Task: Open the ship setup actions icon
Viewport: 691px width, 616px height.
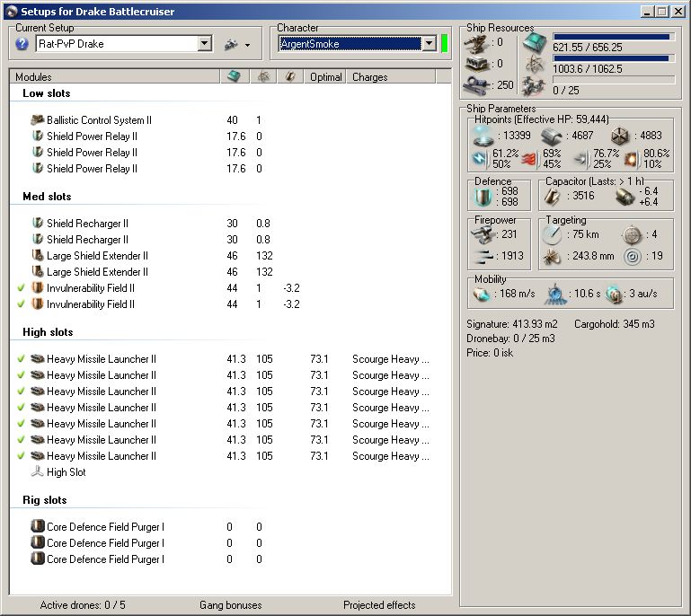Action: 232,44
